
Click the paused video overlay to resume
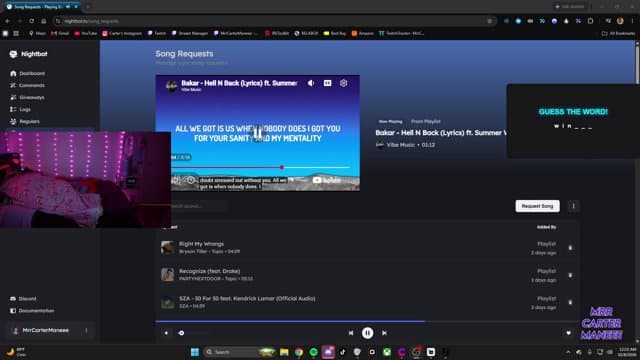pyautogui.click(x=258, y=133)
